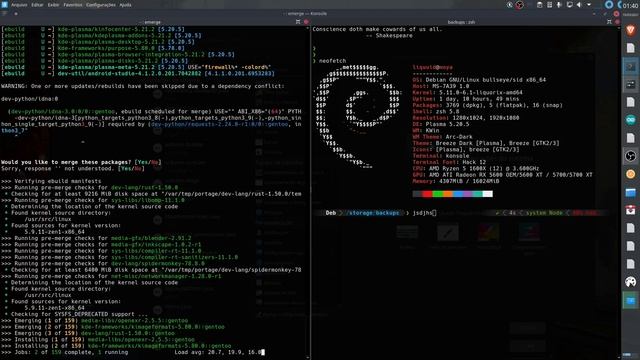
Task: Click the 'CPU: AMD Ryzen 5 1600X' neofetch line
Action: point(476,168)
